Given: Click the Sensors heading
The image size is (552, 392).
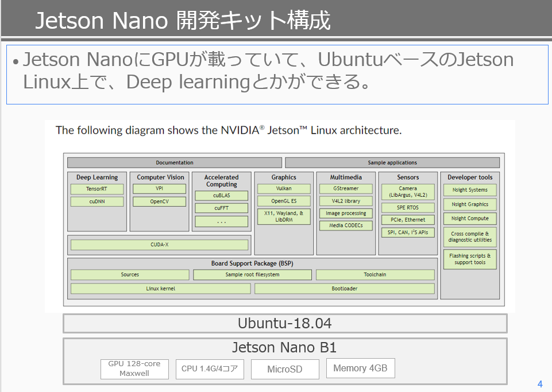Looking at the screenshot, I should [408, 177].
